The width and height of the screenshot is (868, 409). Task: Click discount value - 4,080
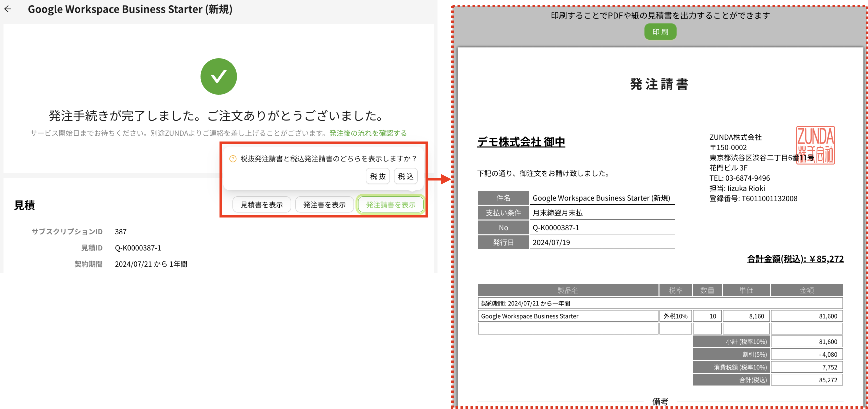807,354
